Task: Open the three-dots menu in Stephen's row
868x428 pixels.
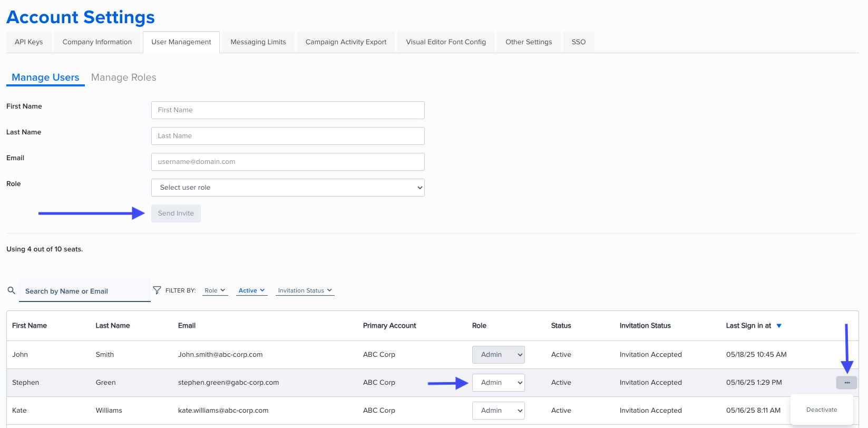Action: point(846,383)
